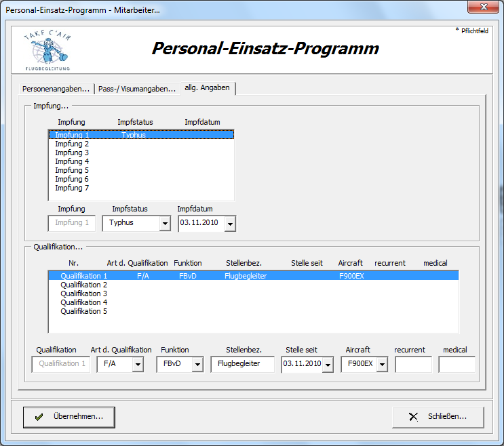Click into the medical input field
The image size is (504, 446).
click(457, 365)
